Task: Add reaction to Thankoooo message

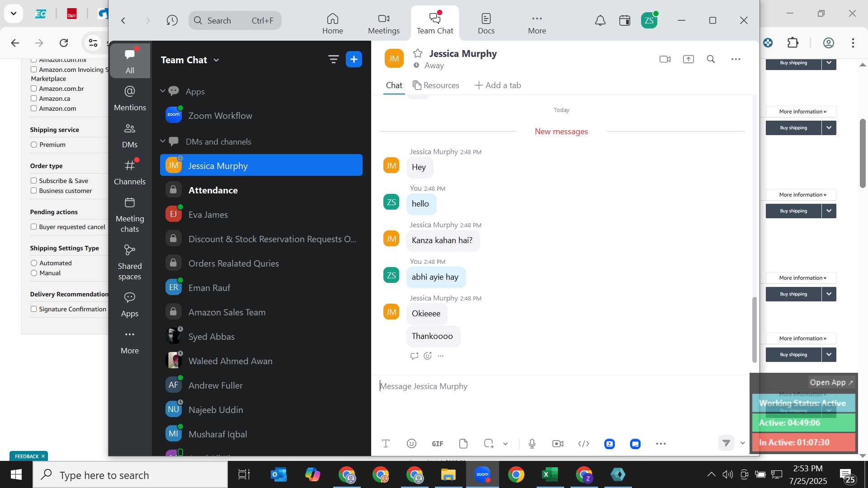Action: click(428, 356)
